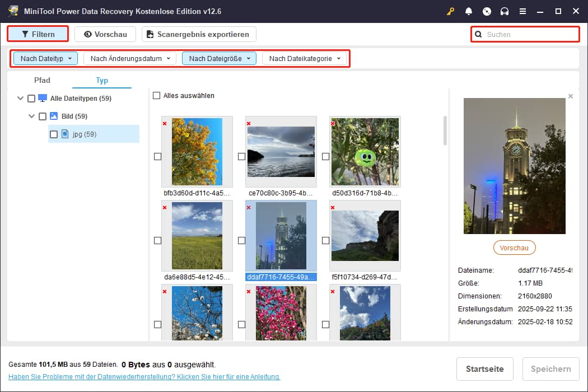The image size is (588, 392).
Task: Click the Scanergebnis exportieren icon
Action: point(150,34)
